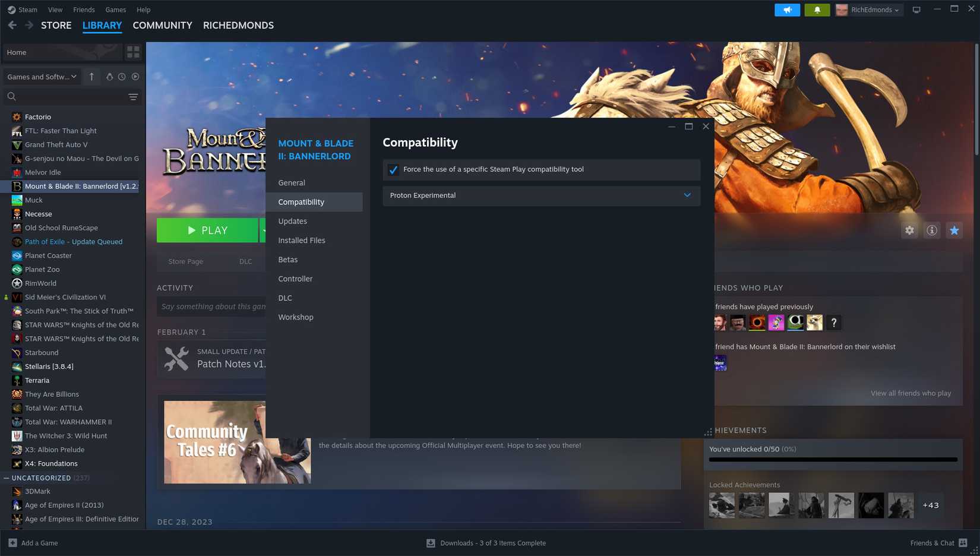Click the locked achievements progress bar
The image size is (980, 556).
click(832, 460)
